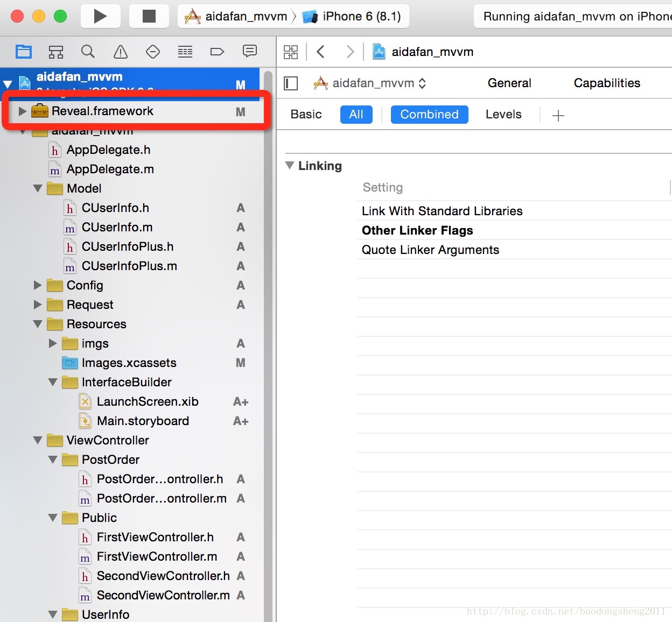Image resolution: width=672 pixels, height=622 pixels.
Task: Click the activity status Running aidafan_mvvm
Action: click(x=573, y=16)
